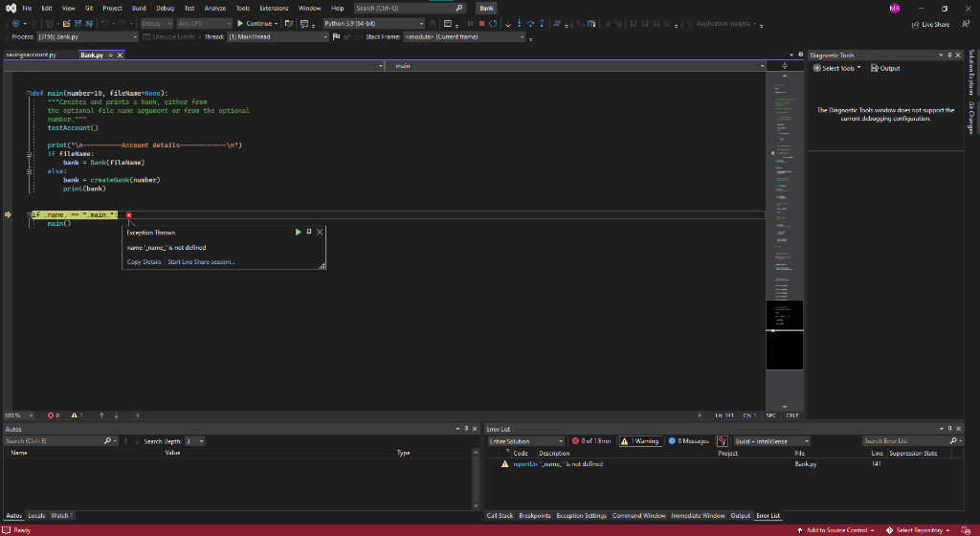This screenshot has height=536, width=980.
Task: Switch to the Locals tab
Action: pos(36,515)
